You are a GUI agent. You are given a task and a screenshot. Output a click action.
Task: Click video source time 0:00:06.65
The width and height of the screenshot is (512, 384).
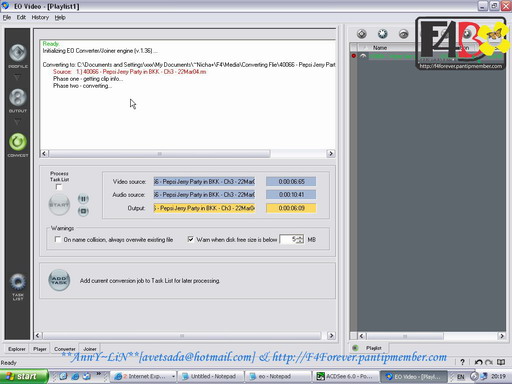point(291,181)
